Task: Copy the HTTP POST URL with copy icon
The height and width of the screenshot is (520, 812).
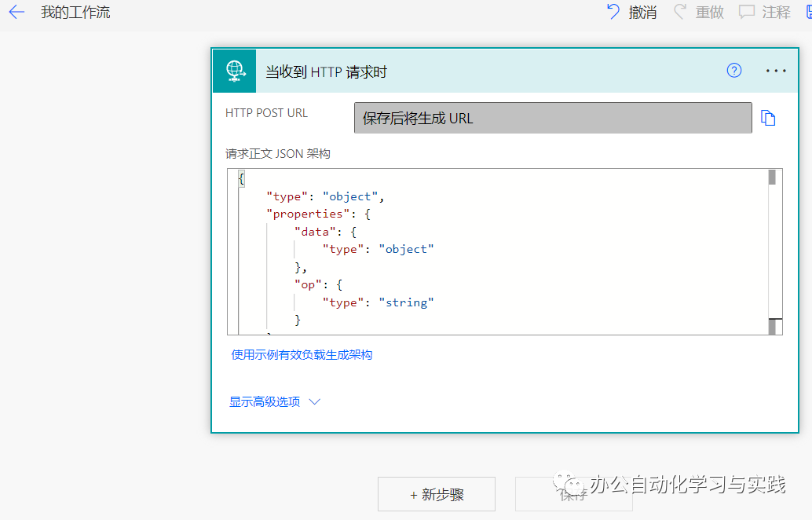Action: click(x=768, y=116)
